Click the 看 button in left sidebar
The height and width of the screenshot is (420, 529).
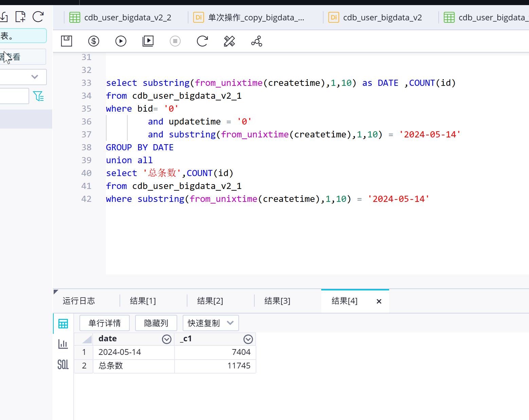click(22, 57)
